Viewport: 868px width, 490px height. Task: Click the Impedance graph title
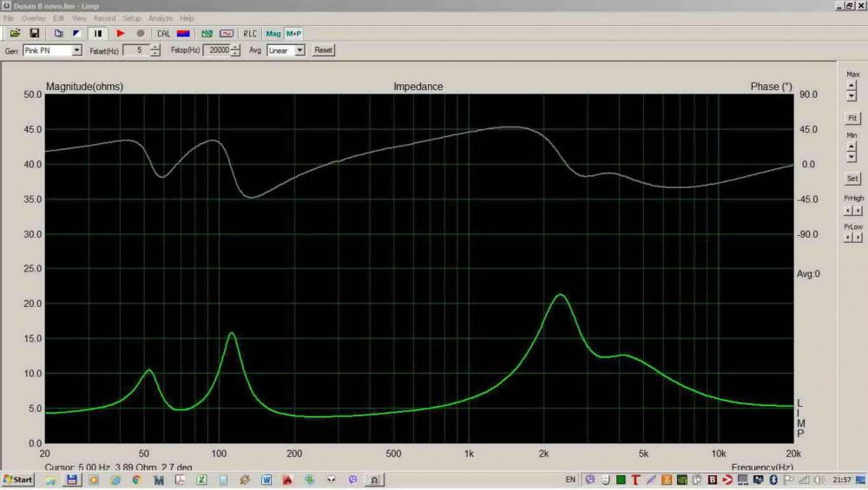click(418, 87)
